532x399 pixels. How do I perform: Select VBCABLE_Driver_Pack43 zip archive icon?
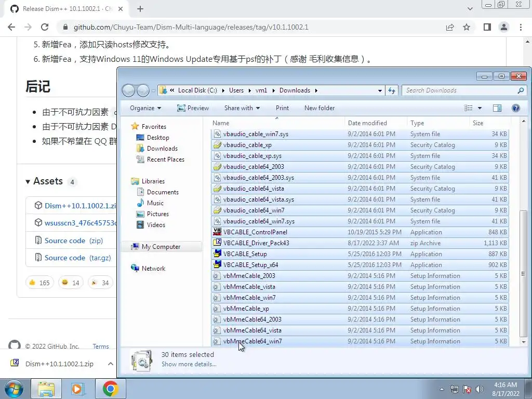[x=217, y=243]
